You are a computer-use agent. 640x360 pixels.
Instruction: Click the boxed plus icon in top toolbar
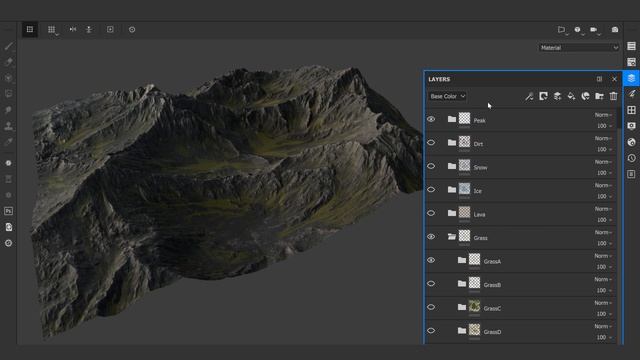[110, 29]
